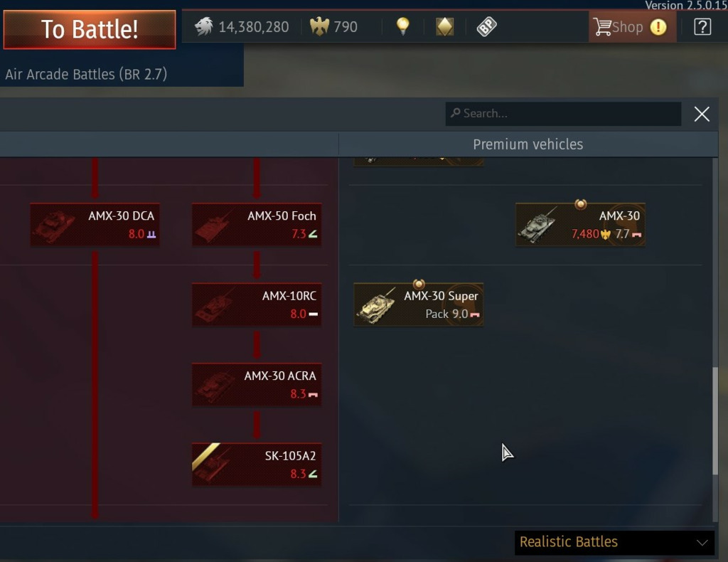Image resolution: width=728 pixels, height=562 pixels.
Task: Click the Shop cart icon
Action: click(x=602, y=27)
